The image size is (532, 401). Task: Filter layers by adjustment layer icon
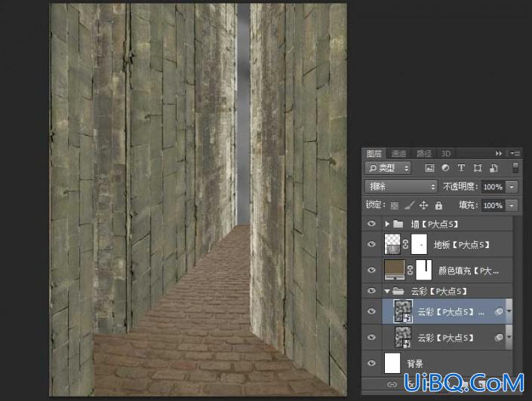(x=445, y=168)
